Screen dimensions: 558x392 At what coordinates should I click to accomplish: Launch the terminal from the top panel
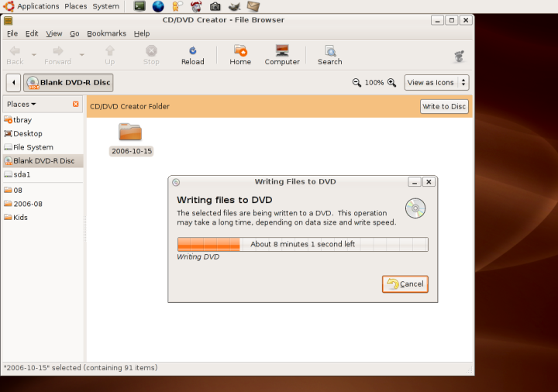[x=139, y=6]
